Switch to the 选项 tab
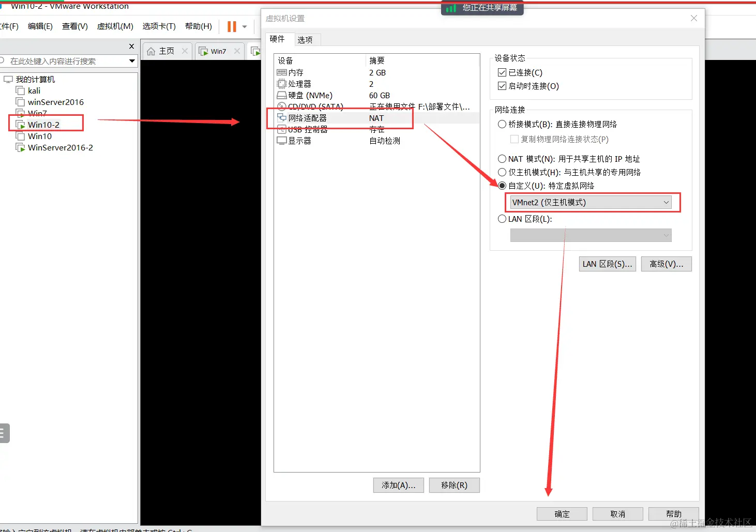The width and height of the screenshot is (756, 532). point(306,39)
